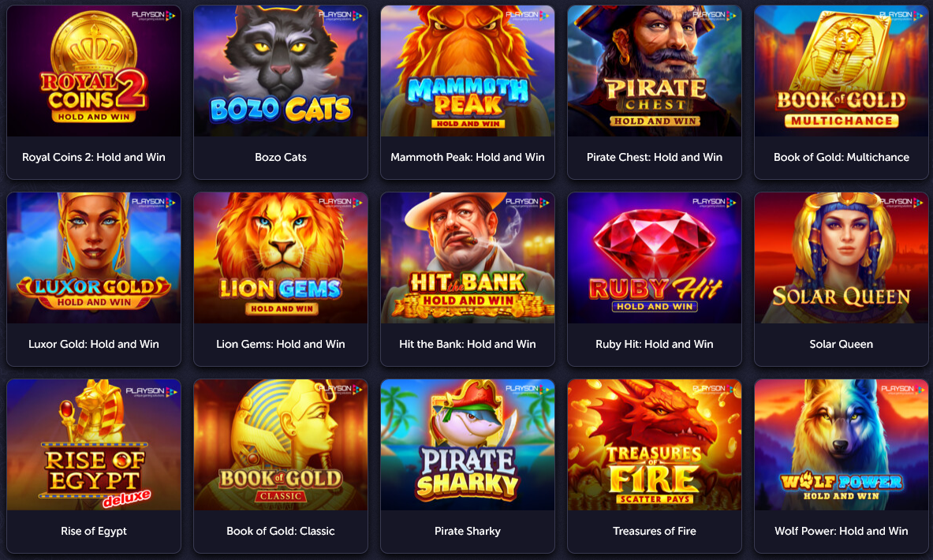The width and height of the screenshot is (933, 560).
Task: Open the Pirate Chest game thumbnail
Action: coord(654,71)
